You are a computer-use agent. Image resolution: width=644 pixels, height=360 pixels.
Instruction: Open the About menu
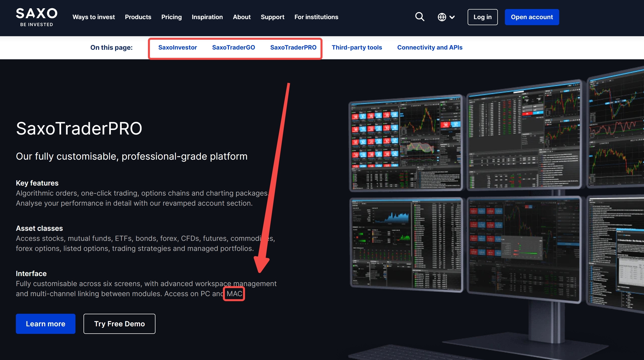[x=242, y=17]
